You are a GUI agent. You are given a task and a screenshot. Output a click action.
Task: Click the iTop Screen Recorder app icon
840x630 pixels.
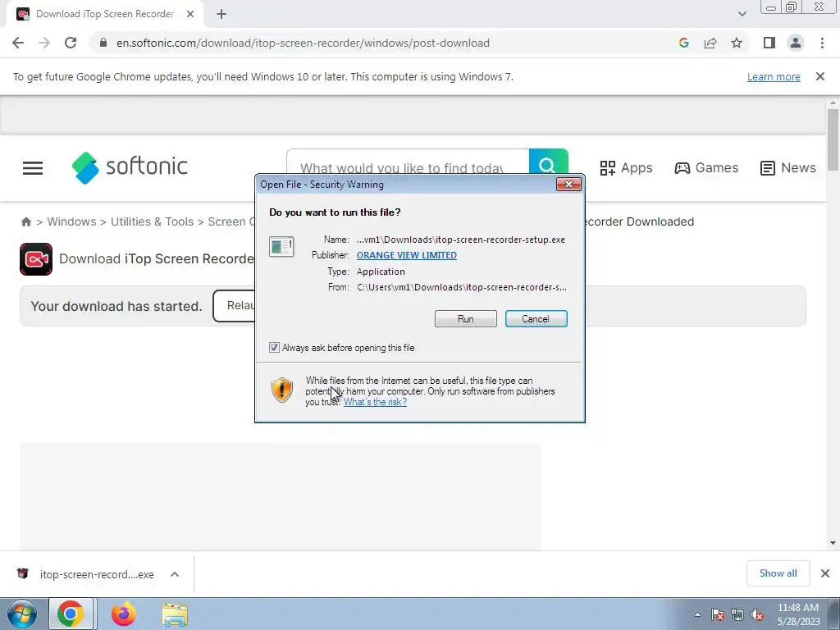coord(36,259)
